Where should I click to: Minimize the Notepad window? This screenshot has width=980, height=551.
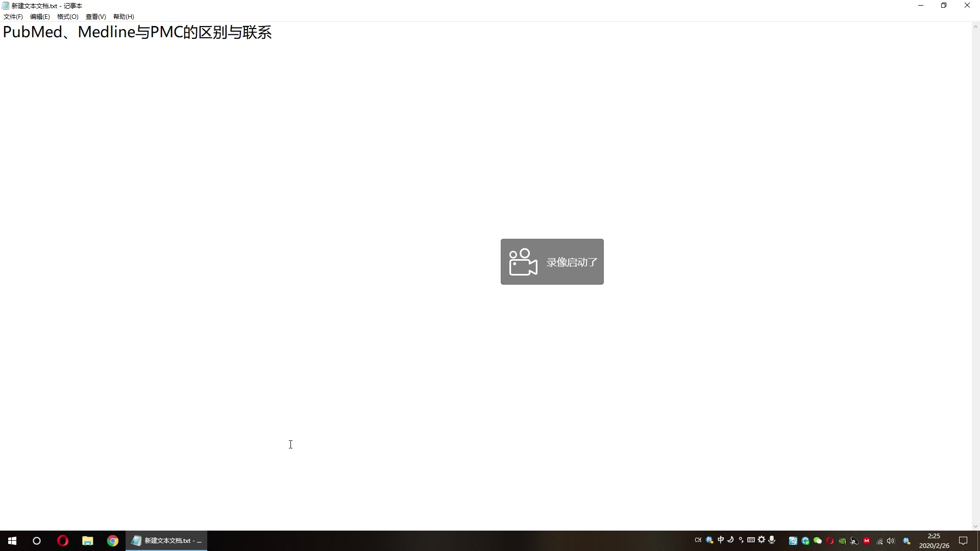921,6
